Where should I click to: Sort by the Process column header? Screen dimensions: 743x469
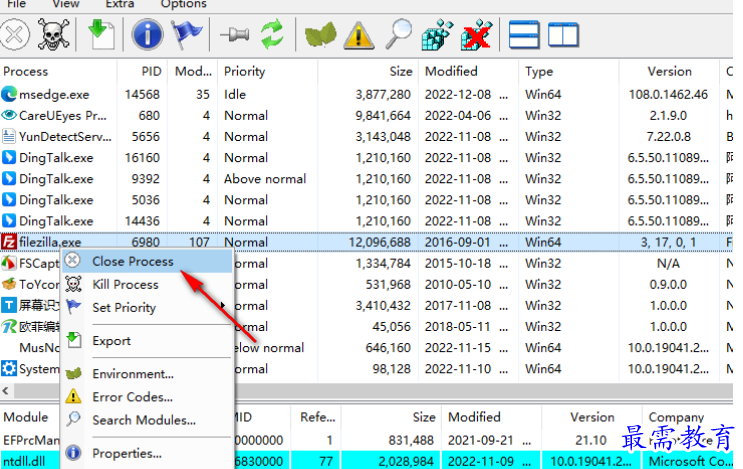(58, 72)
